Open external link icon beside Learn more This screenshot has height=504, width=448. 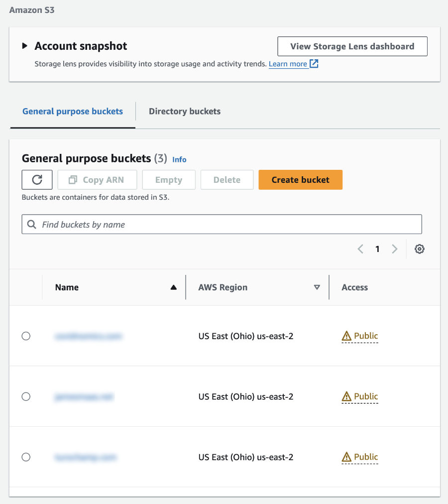(x=314, y=64)
